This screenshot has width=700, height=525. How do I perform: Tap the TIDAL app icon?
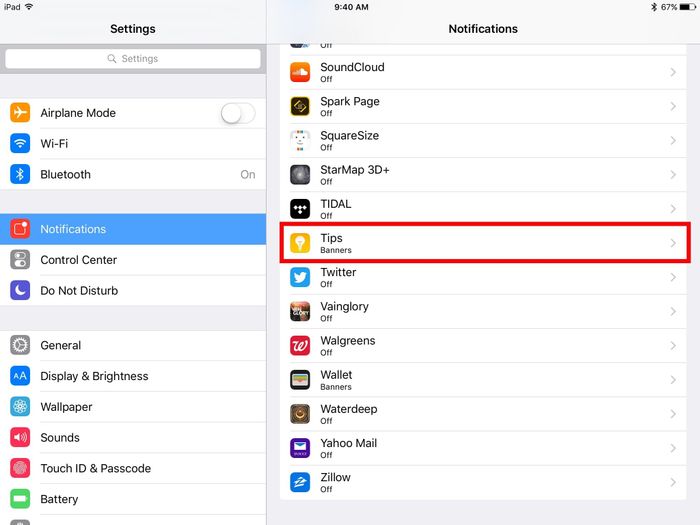(x=300, y=209)
